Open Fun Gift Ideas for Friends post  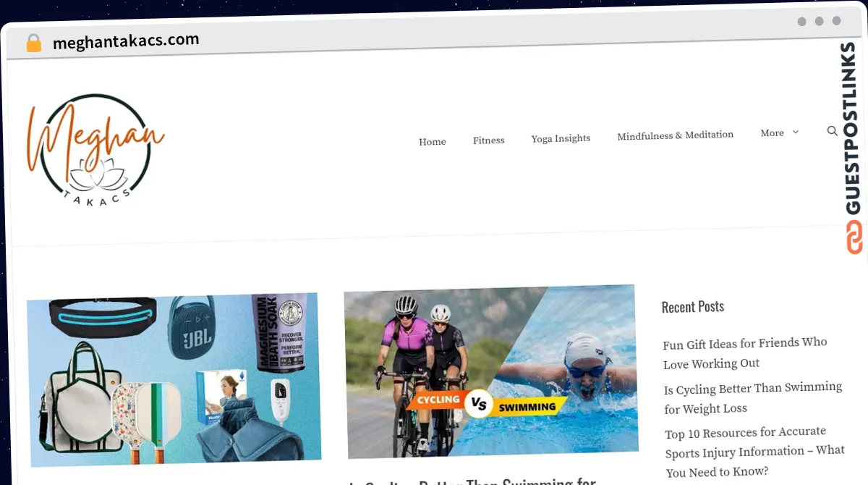[745, 353]
